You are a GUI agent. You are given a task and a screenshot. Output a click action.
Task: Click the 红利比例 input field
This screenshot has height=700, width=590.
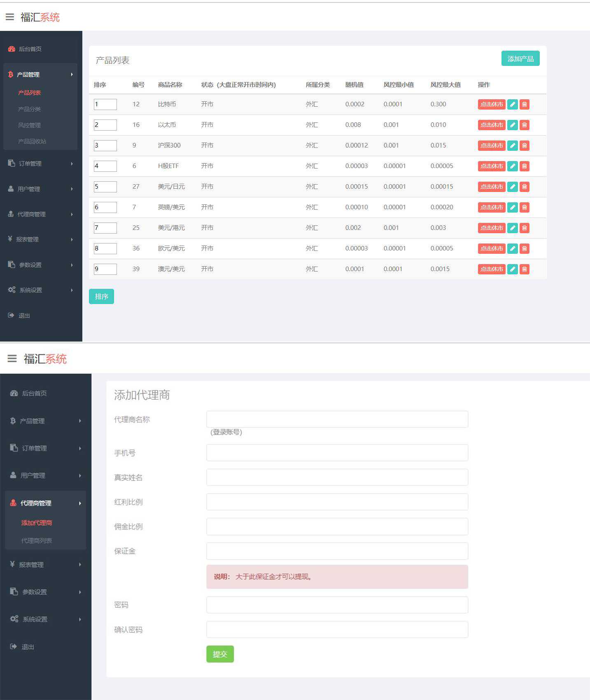[x=337, y=502]
